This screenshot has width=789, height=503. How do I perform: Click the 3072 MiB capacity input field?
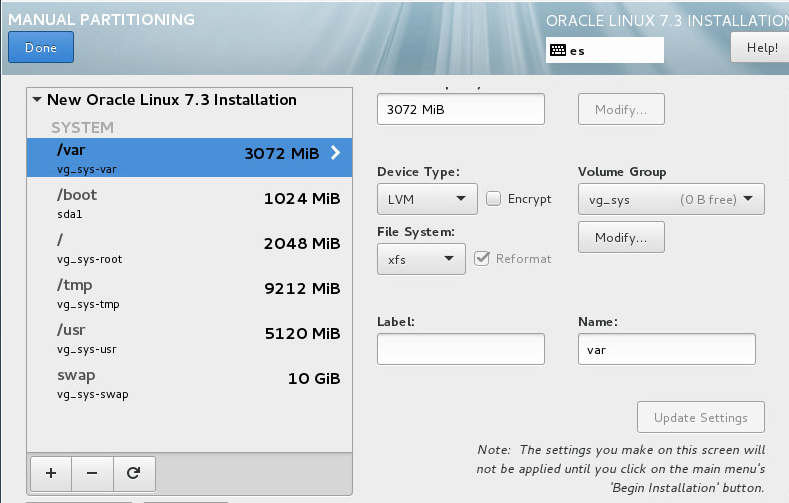point(460,109)
